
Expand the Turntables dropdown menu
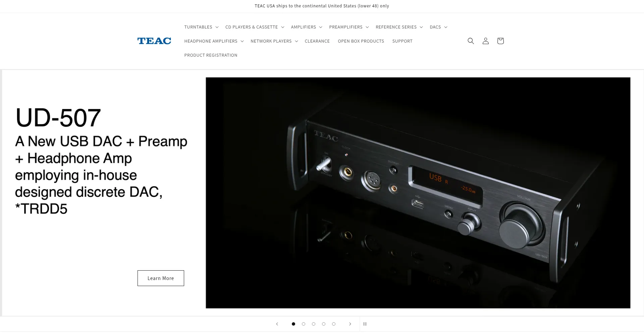(x=201, y=27)
